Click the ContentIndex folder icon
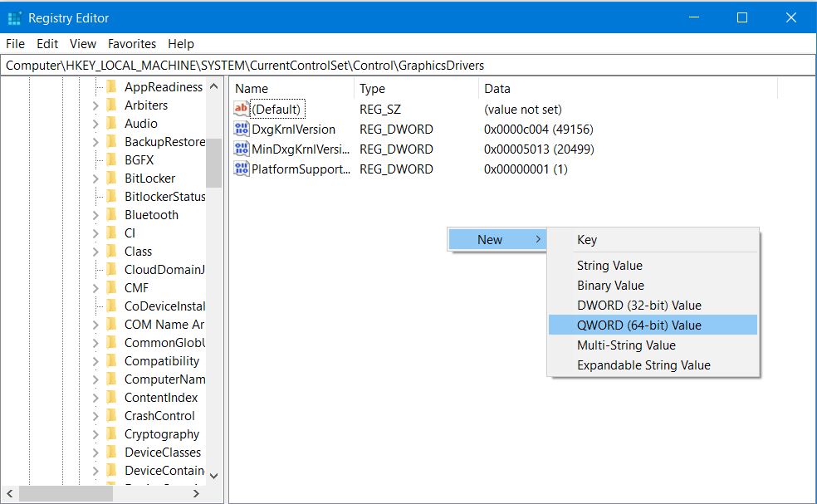817x504 pixels. 111,397
